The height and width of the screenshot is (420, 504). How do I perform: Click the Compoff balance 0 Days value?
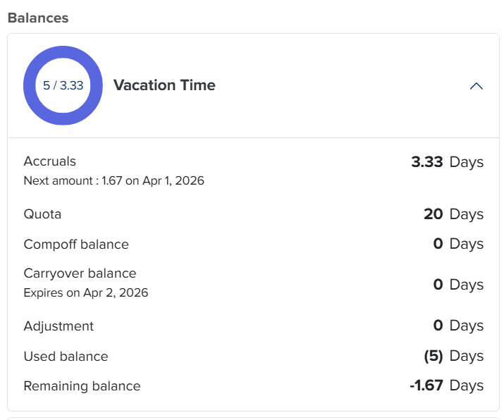(458, 244)
